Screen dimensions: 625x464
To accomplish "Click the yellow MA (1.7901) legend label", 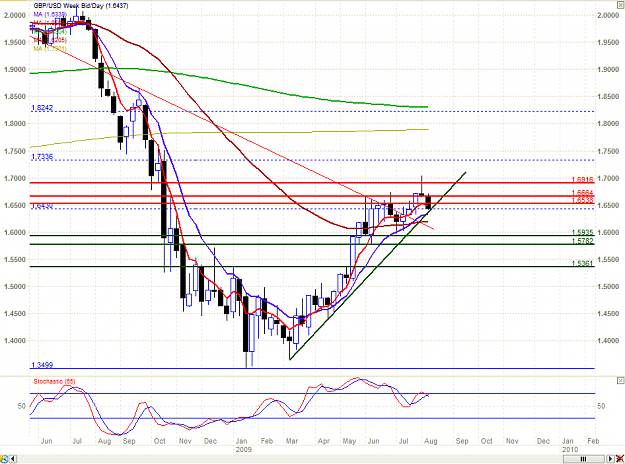I will [x=50, y=49].
